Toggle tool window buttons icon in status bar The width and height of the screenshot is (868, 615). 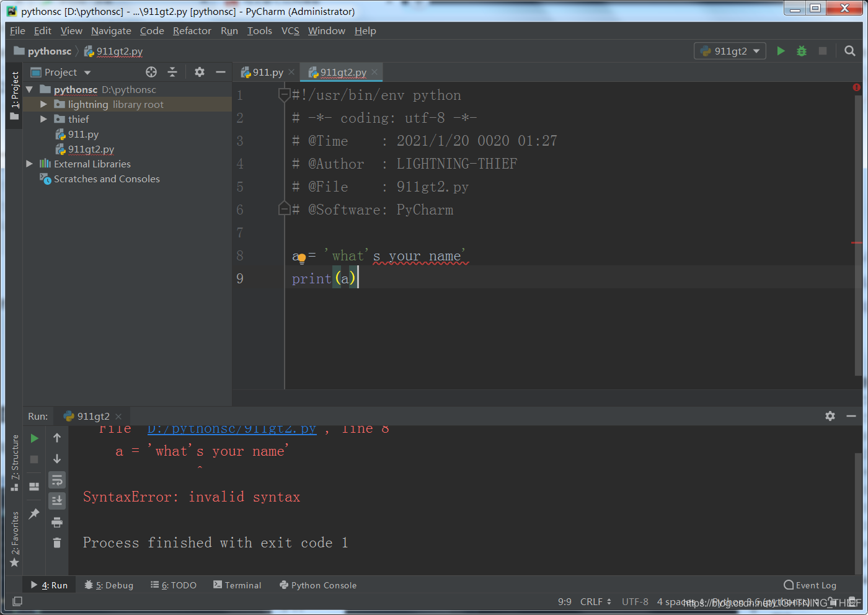(17, 601)
